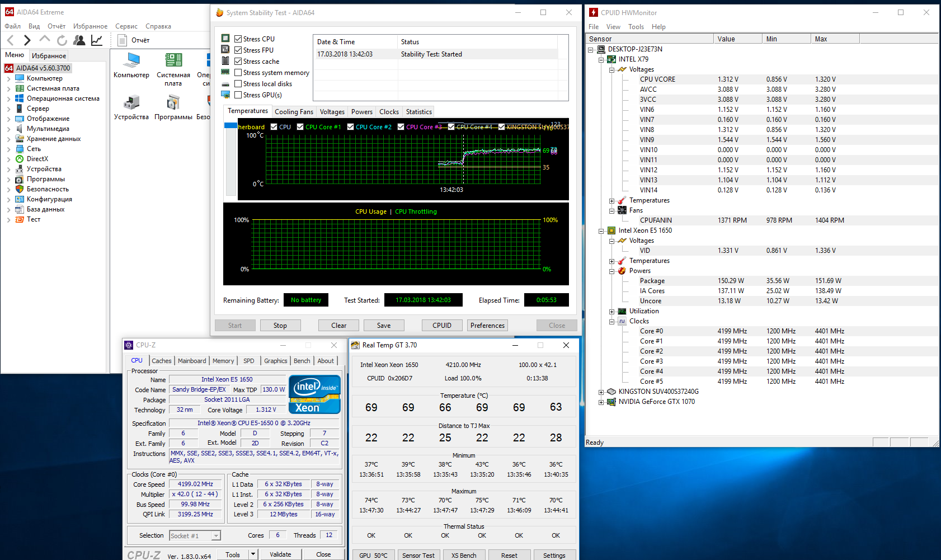Select the Хранение данных icon in AIDA64 tree

(x=20, y=139)
